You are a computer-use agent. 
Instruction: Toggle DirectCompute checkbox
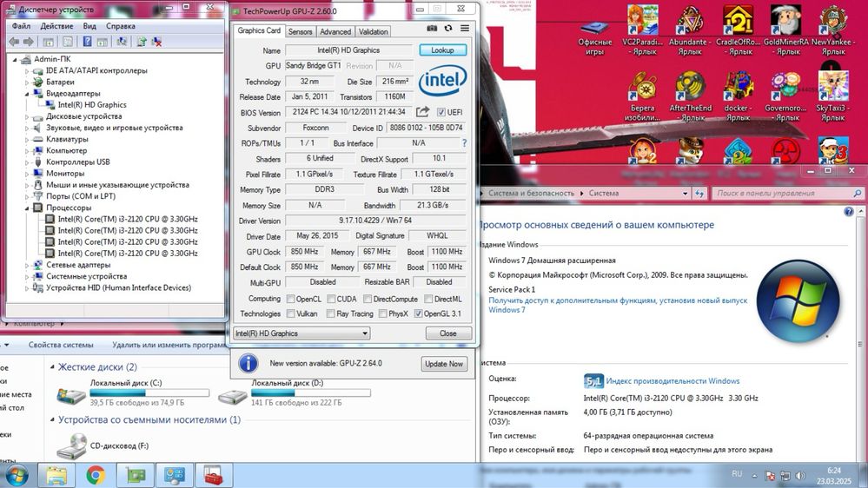pyautogui.click(x=368, y=299)
